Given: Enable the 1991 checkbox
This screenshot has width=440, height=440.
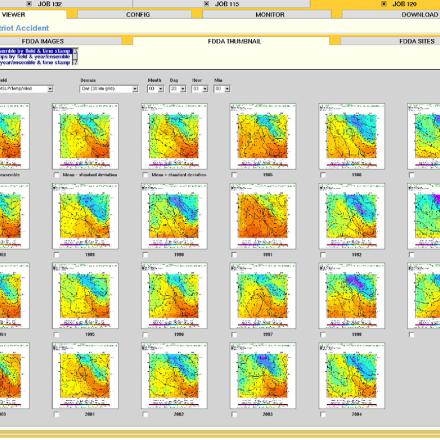Looking at the screenshot, I should 234,255.
